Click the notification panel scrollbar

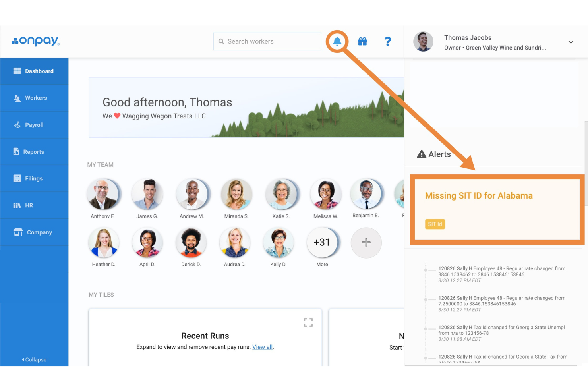pyautogui.click(x=586, y=163)
